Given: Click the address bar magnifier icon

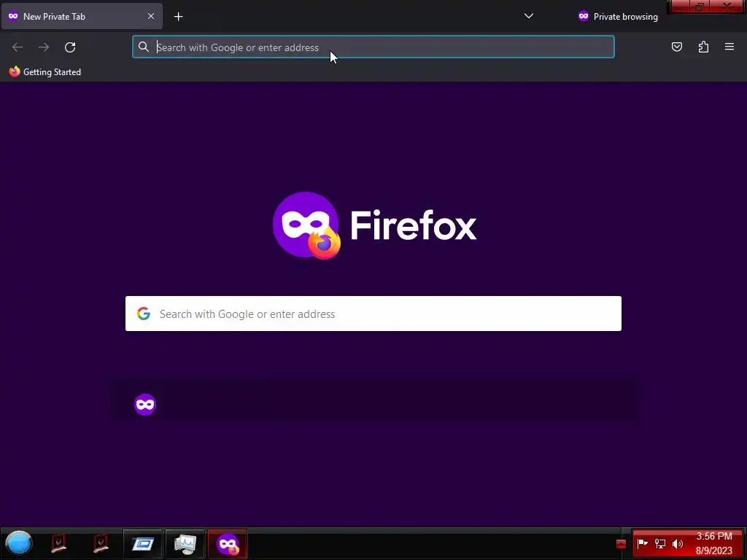Looking at the screenshot, I should coord(144,47).
